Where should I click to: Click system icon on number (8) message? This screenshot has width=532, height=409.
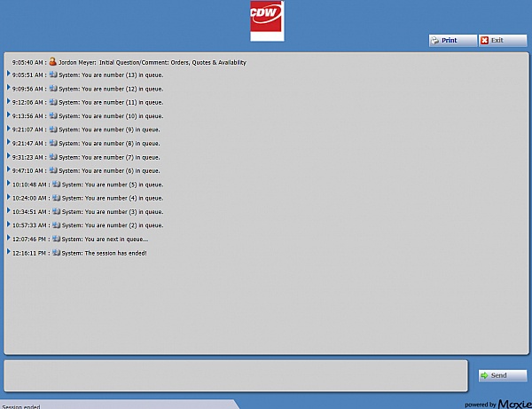[53, 143]
